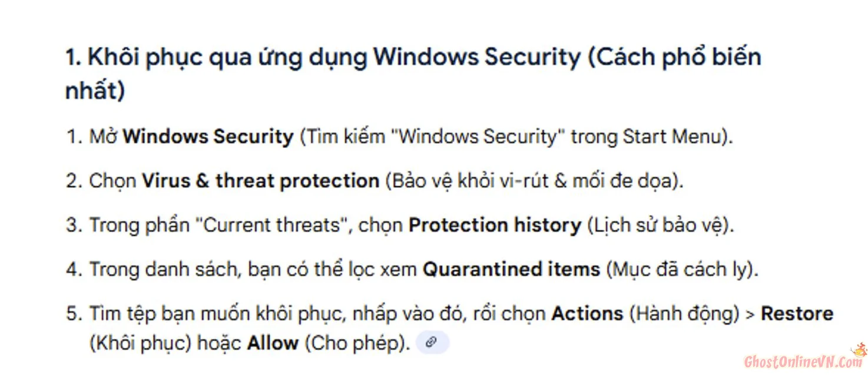This screenshot has width=868, height=383.
Task: Click bold "Restore" in step 5
Action: coord(797,313)
